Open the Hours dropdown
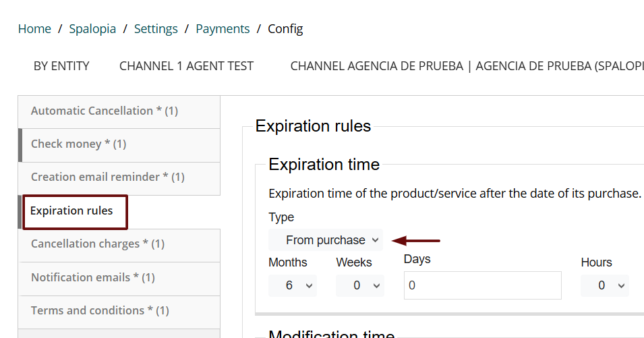The image size is (644, 338). 604,285
